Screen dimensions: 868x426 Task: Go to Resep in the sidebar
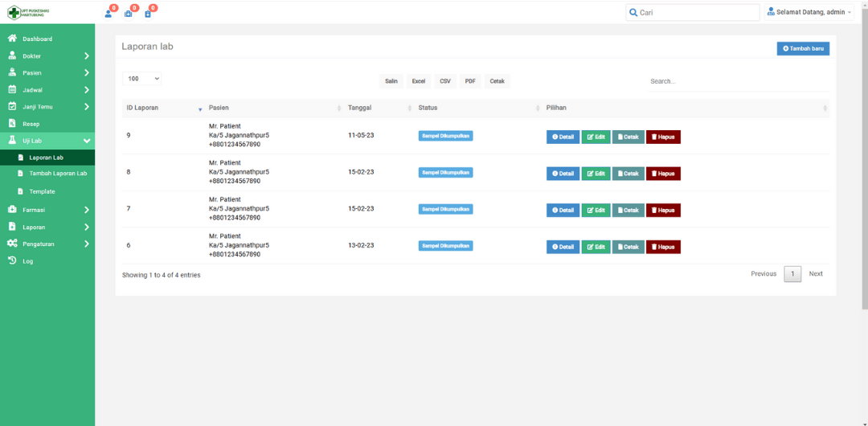tap(31, 124)
